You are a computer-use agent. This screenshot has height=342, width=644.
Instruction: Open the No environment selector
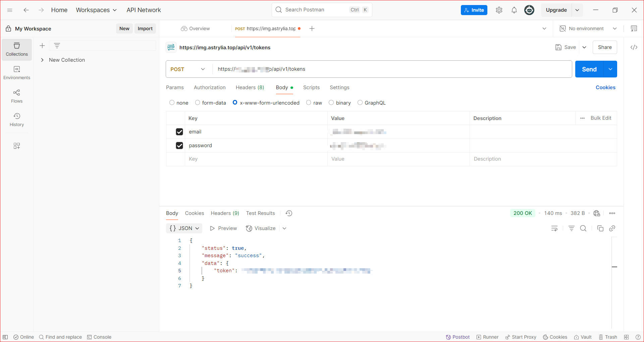(588, 28)
